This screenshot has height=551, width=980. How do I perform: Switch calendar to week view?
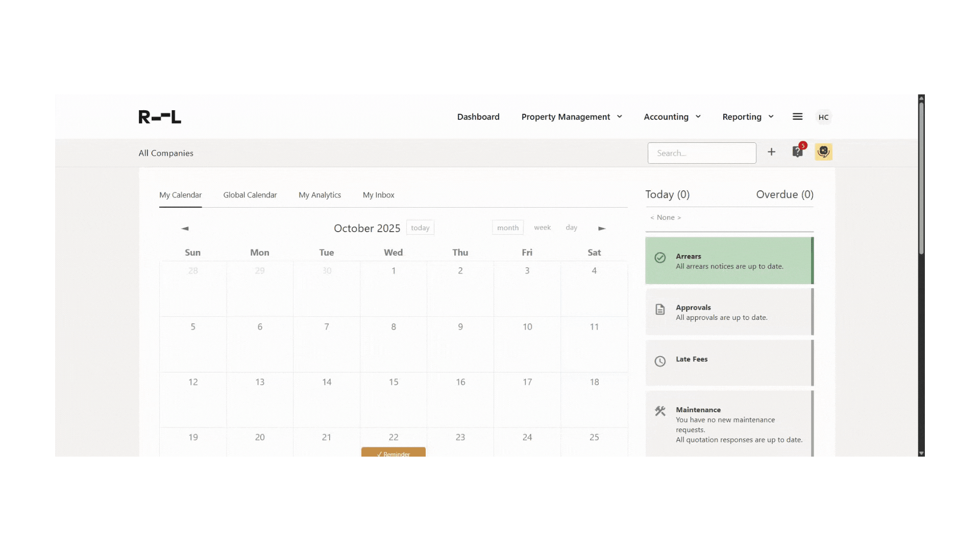pyautogui.click(x=542, y=228)
